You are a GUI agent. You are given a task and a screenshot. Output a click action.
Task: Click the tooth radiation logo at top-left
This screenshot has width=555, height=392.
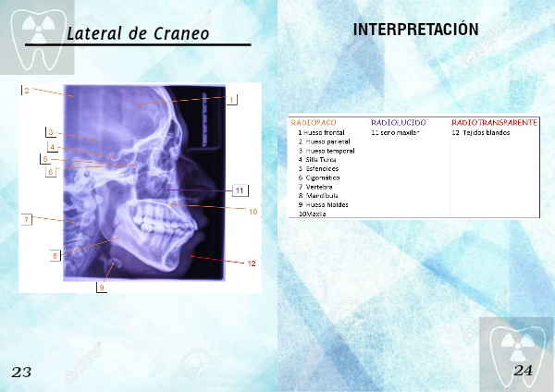point(37,37)
